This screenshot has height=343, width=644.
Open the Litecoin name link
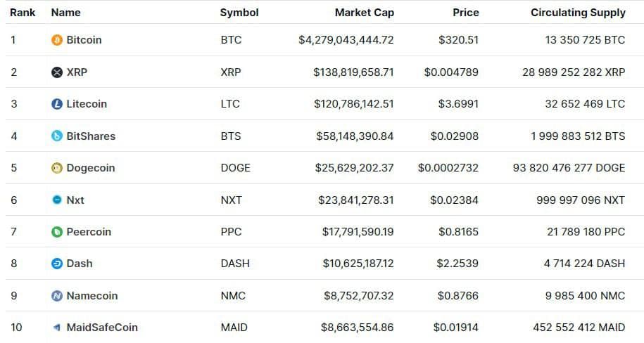(87, 104)
